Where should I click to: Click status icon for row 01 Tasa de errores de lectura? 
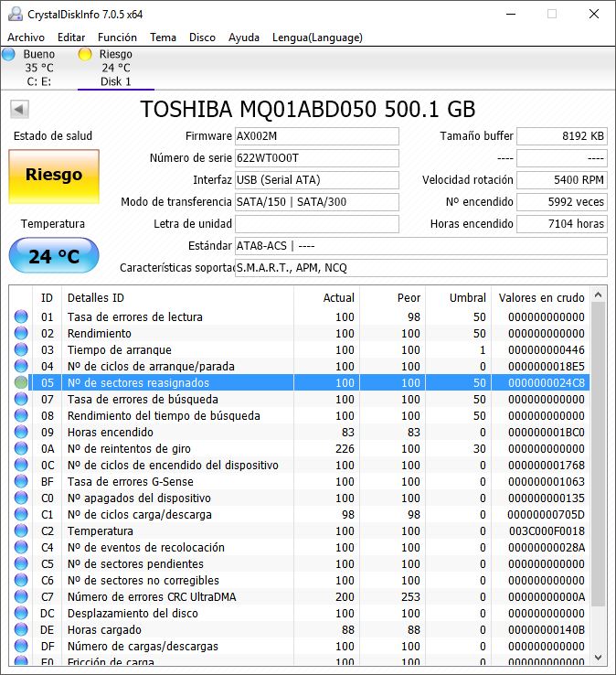(x=21, y=316)
